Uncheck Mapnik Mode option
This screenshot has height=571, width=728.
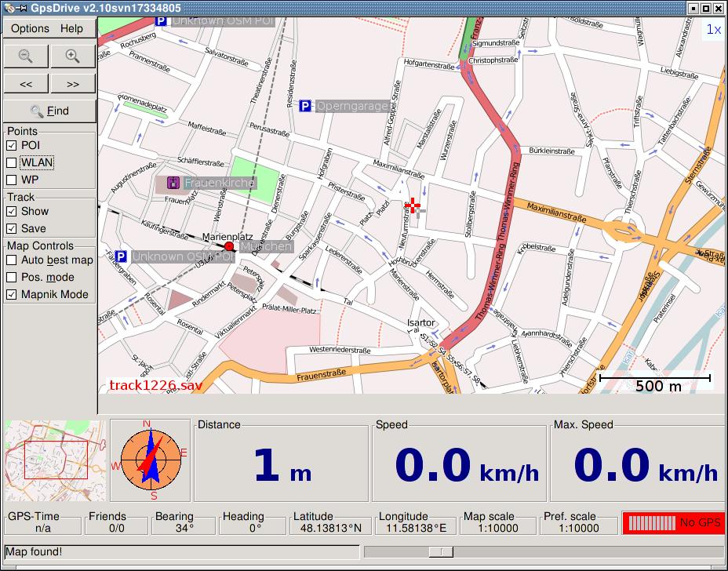point(12,294)
